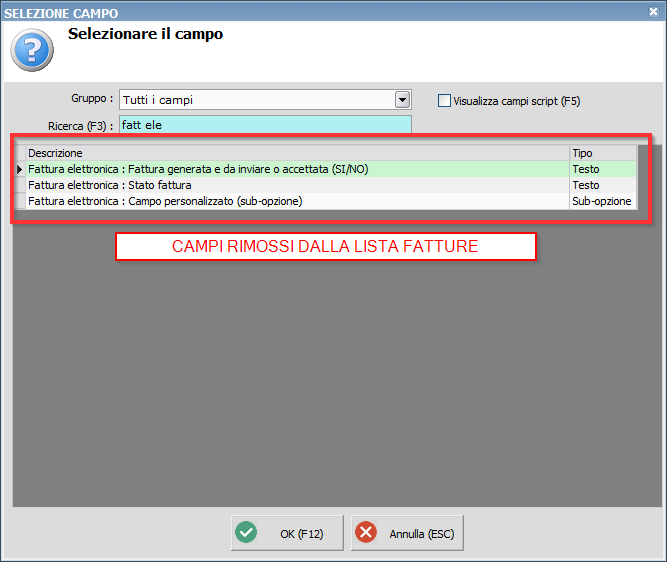The height and width of the screenshot is (562, 667).
Task: Click the Testo cell in the highlighted row
Action: point(603,169)
